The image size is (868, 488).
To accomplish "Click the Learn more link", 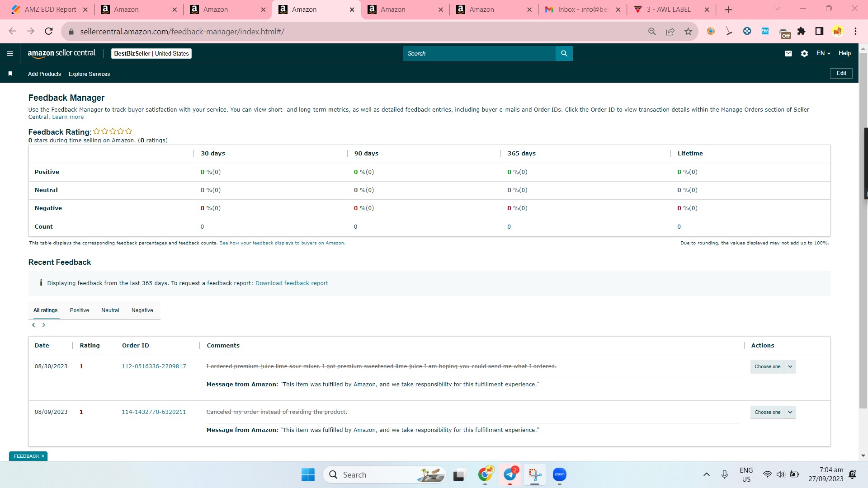I will pos(68,117).
